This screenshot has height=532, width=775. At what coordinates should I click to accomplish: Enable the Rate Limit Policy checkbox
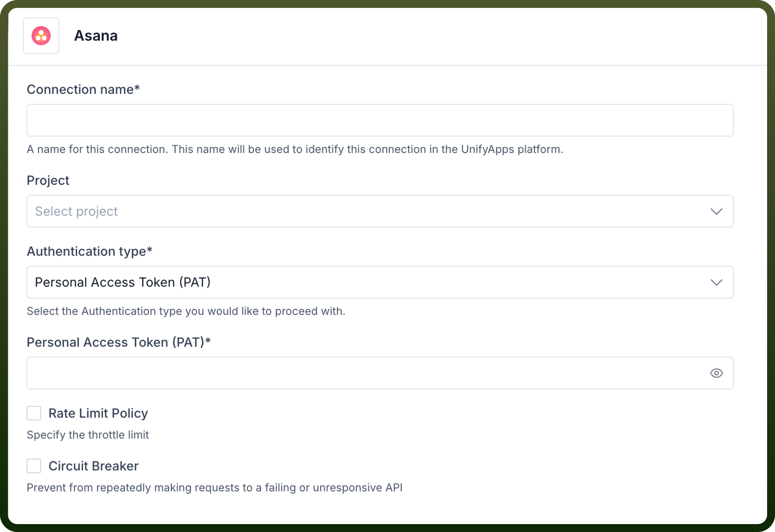point(34,413)
